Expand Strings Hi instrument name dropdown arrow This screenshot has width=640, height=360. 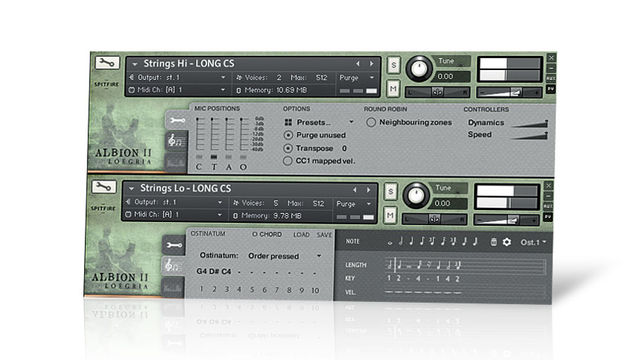coord(135,64)
